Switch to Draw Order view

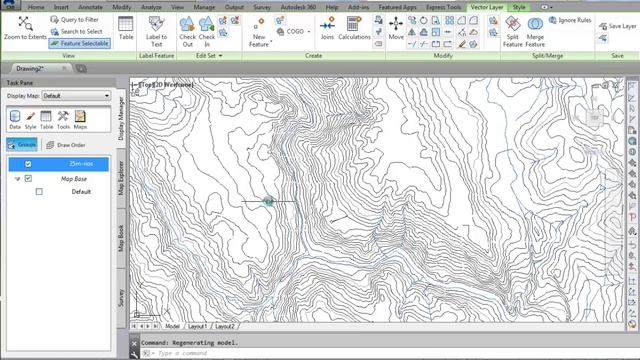66,145
